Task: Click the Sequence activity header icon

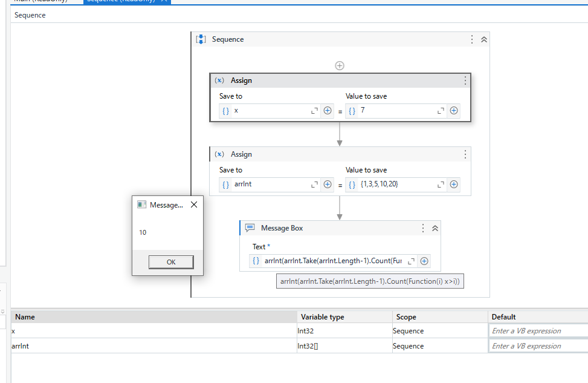Action: pos(200,39)
